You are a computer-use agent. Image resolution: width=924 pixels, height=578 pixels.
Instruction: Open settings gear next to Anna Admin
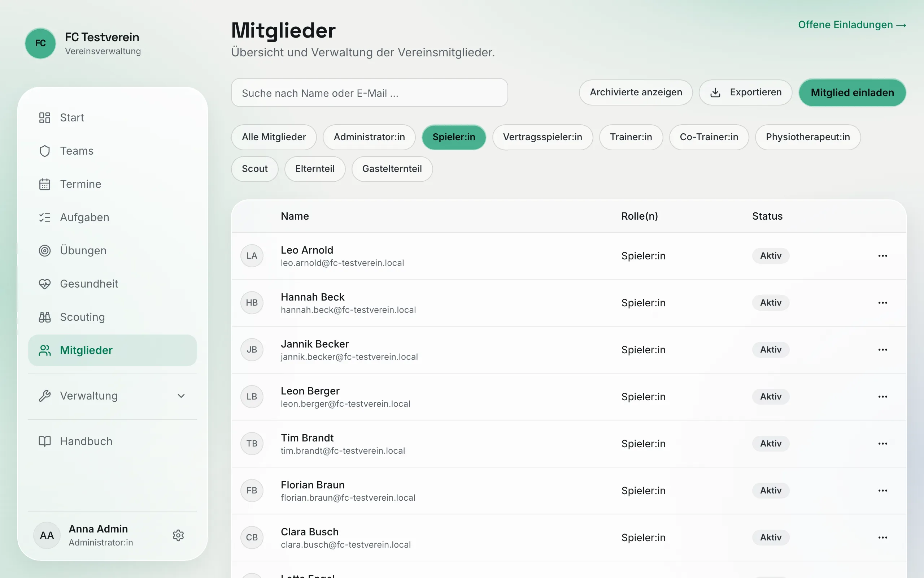pos(178,536)
